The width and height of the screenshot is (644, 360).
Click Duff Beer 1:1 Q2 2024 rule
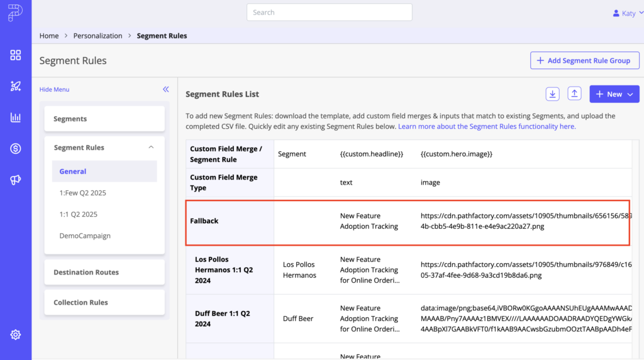tap(222, 319)
